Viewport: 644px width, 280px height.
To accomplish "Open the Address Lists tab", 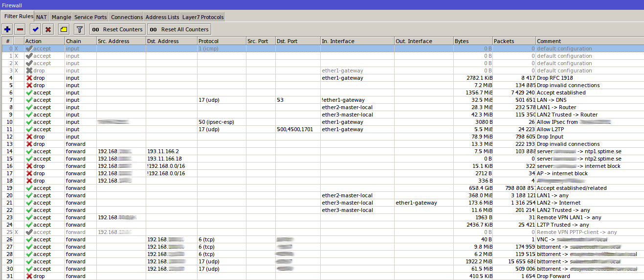I will 162,17.
